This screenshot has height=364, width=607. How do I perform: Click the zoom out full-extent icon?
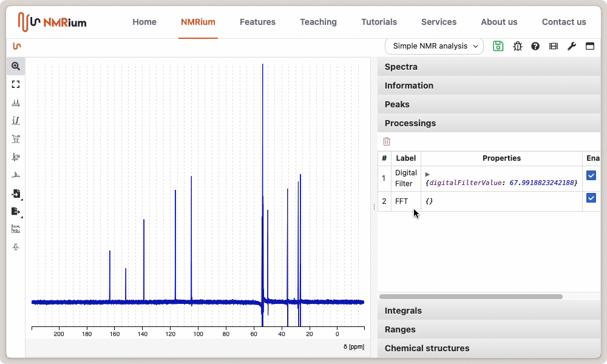(16, 84)
